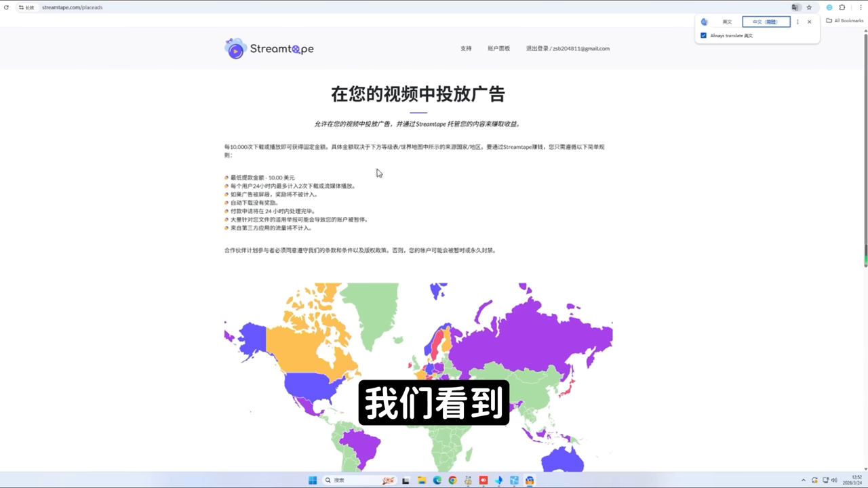
Task: Open Google Chrome from the taskbar
Action: 452,480
